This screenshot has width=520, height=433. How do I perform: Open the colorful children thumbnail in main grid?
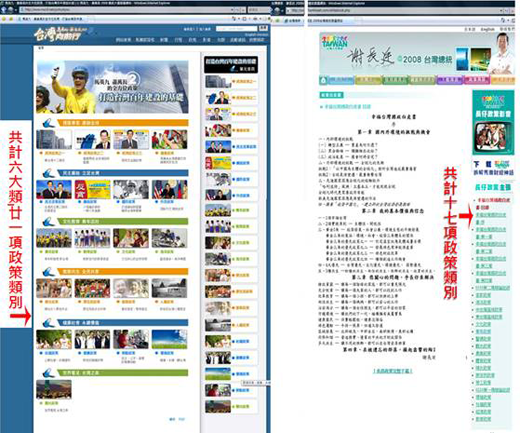(x=169, y=139)
